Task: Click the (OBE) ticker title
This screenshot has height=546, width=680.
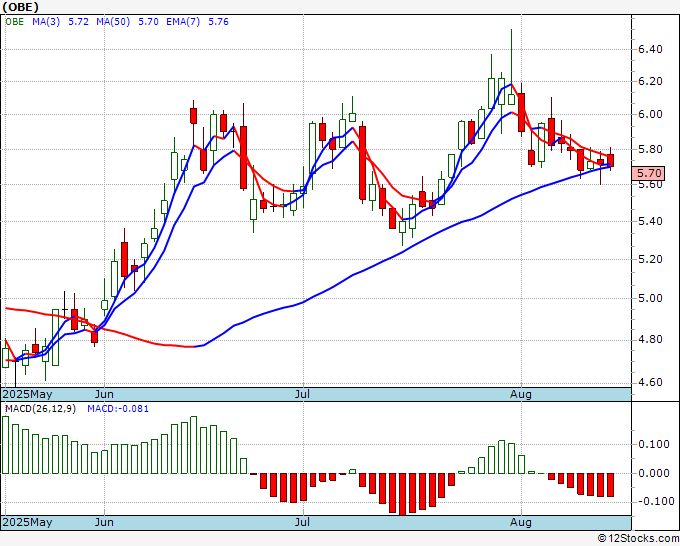Action: click(20, 7)
